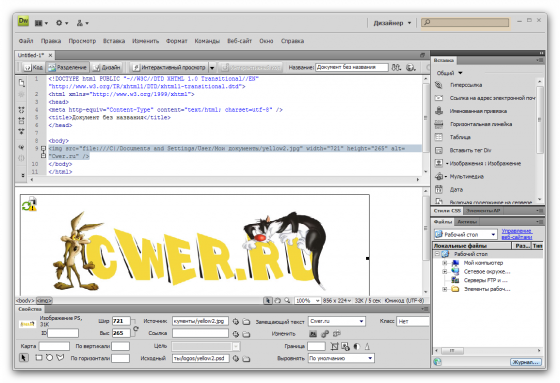Switch to Code view

[33, 67]
